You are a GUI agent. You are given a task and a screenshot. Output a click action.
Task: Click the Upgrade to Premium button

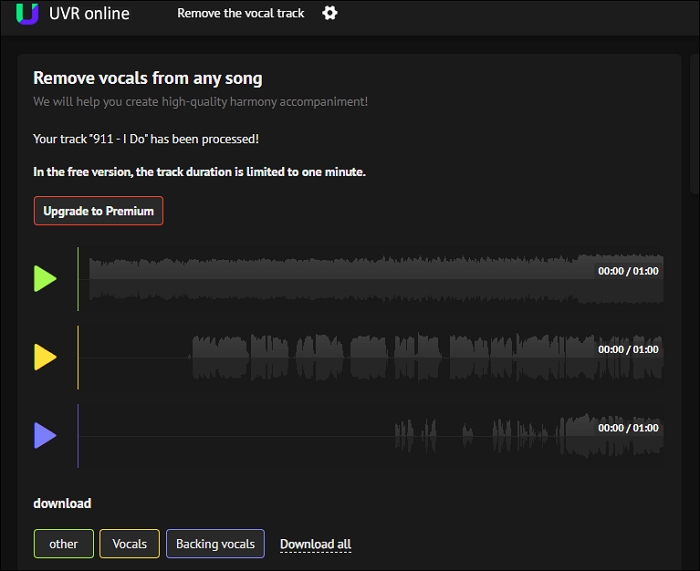[98, 211]
